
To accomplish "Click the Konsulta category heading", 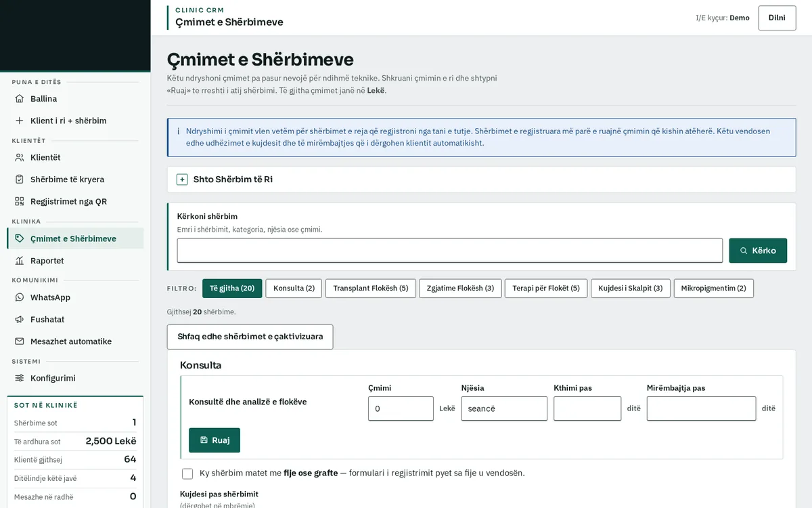I will point(200,365).
